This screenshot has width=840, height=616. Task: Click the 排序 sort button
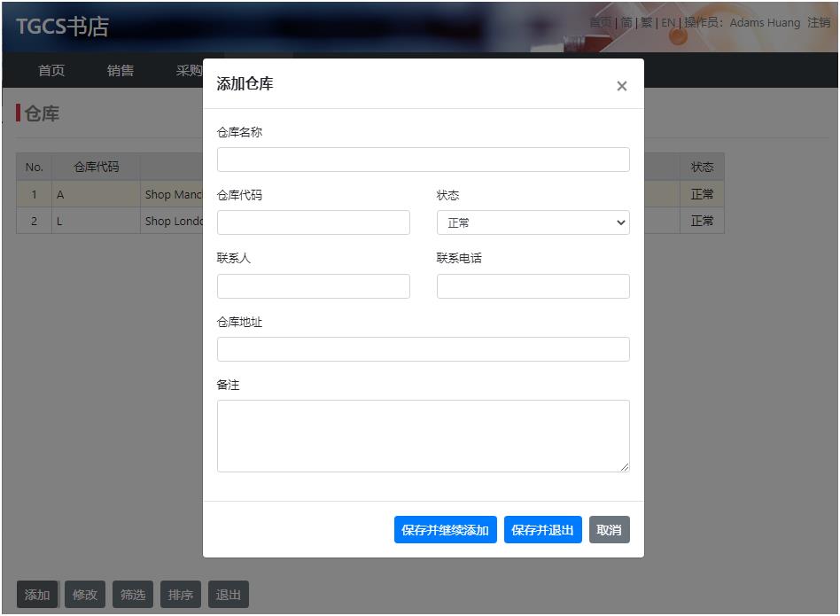click(181, 595)
